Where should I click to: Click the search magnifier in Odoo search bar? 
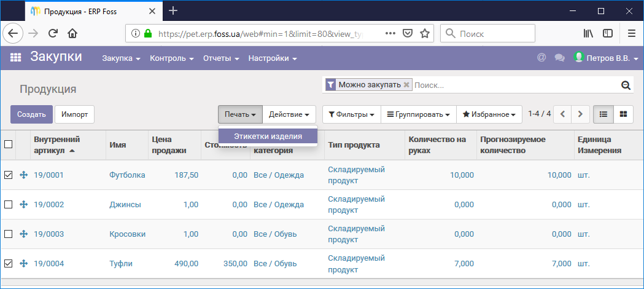point(626,85)
